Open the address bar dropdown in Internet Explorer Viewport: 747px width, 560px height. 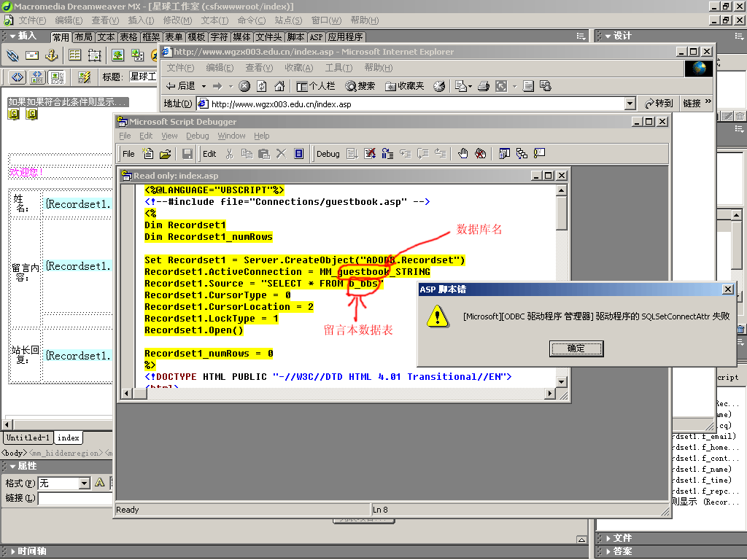[630, 104]
